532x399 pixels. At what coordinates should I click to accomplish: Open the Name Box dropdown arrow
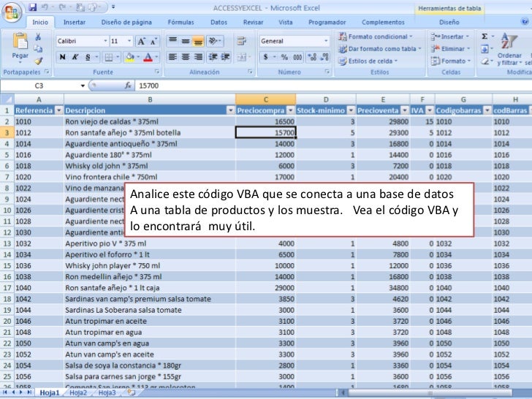coord(83,85)
